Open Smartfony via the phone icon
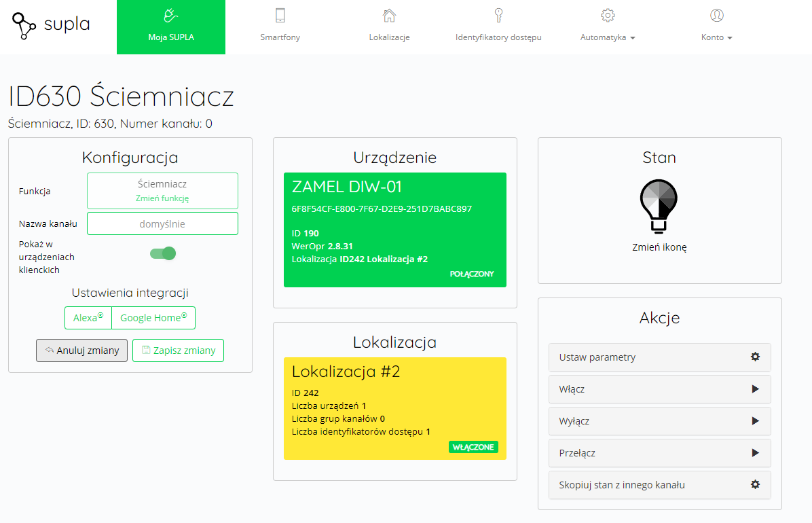812x523 pixels. click(280, 16)
